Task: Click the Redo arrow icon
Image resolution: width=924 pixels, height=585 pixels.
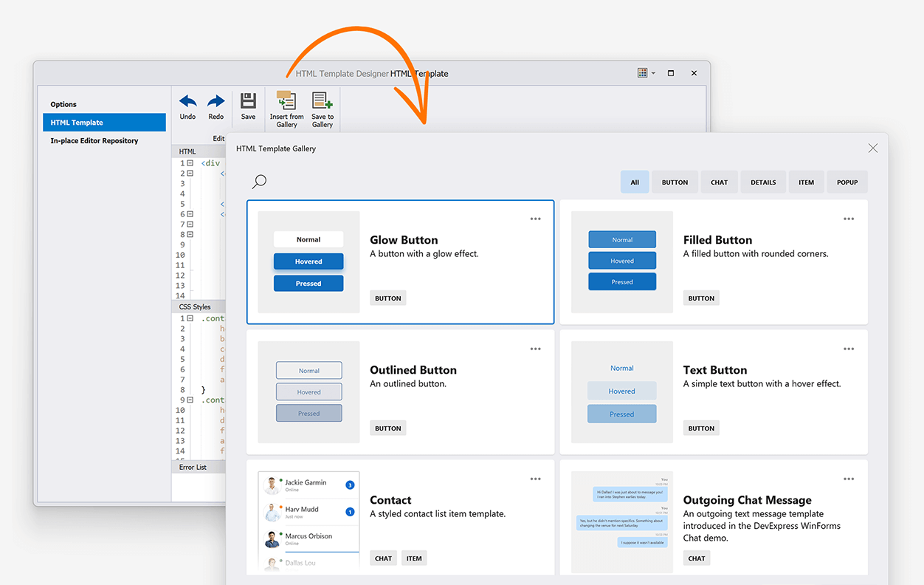Action: coord(216,101)
